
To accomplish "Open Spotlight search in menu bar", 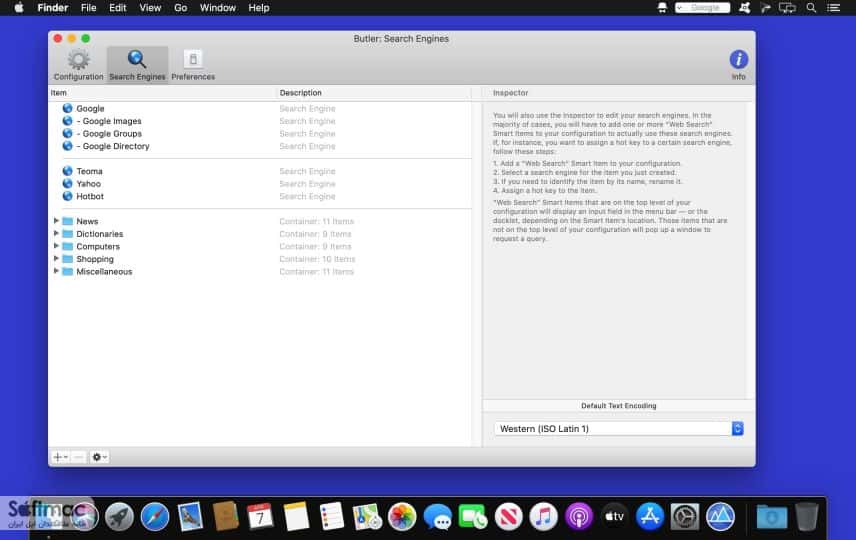I will point(811,8).
